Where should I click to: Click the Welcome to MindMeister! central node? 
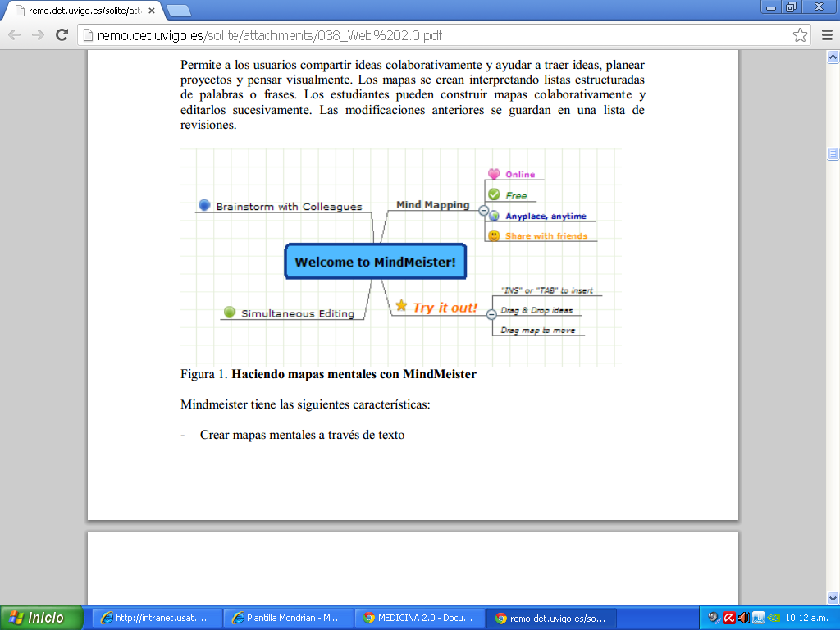pos(375,262)
